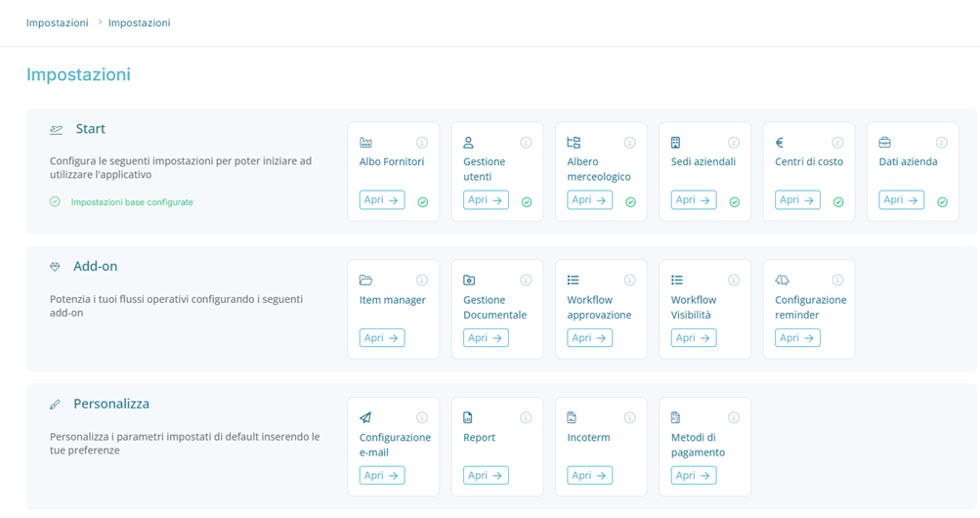Click the Gestione utenti person icon
Screen dimensions: 980x518
click(x=469, y=143)
